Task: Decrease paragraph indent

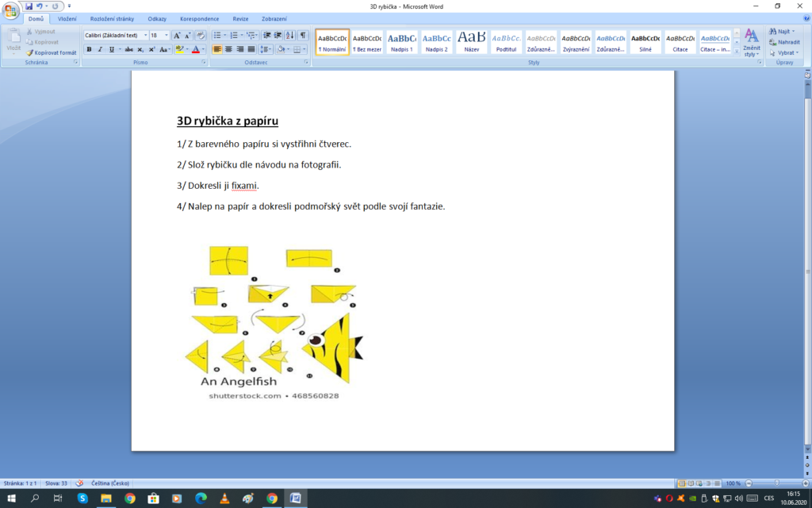Action: click(267, 35)
